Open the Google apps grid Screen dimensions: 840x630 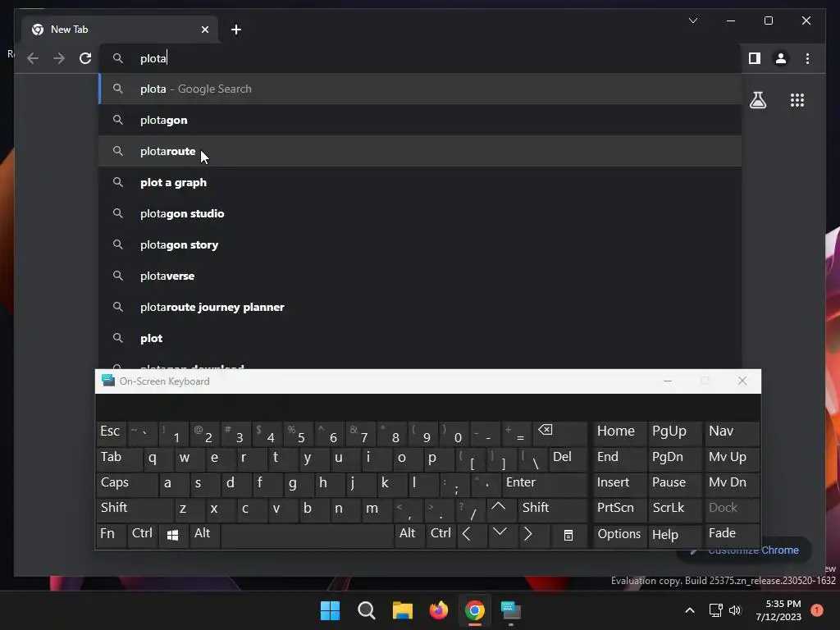click(797, 99)
